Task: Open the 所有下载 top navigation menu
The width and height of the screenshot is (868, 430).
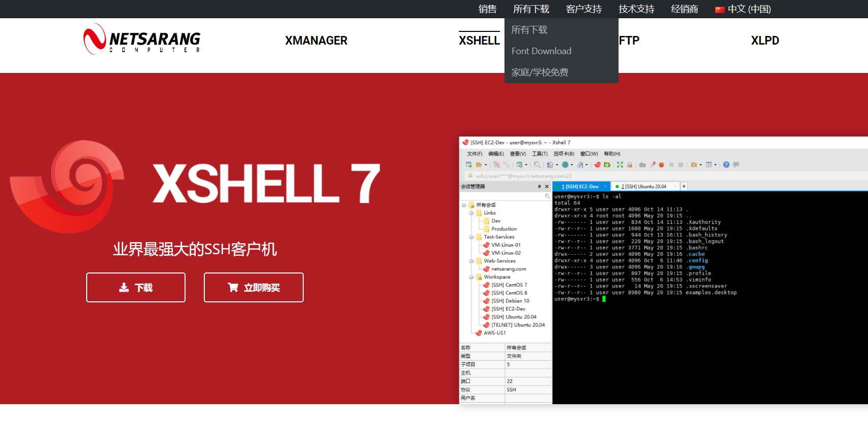Action: pyautogui.click(x=531, y=9)
